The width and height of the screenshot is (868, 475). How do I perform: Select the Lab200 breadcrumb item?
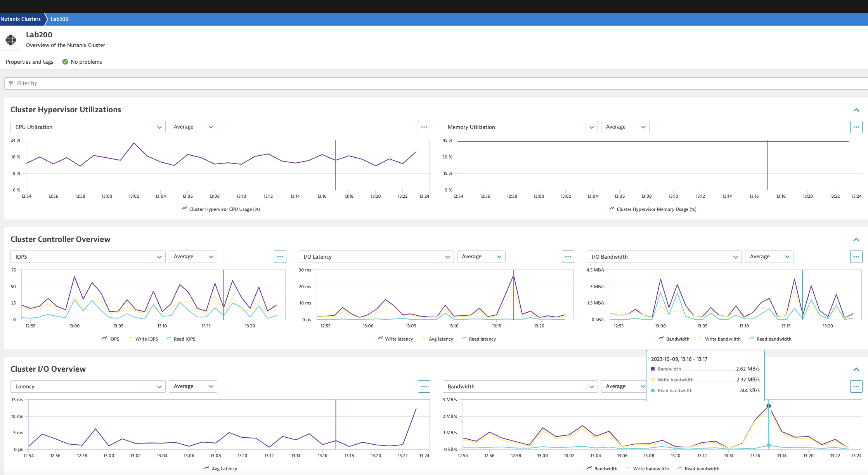(60, 19)
